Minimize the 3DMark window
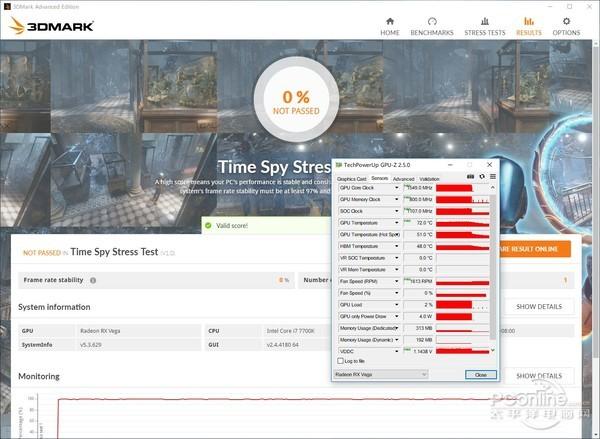 (550, 7)
